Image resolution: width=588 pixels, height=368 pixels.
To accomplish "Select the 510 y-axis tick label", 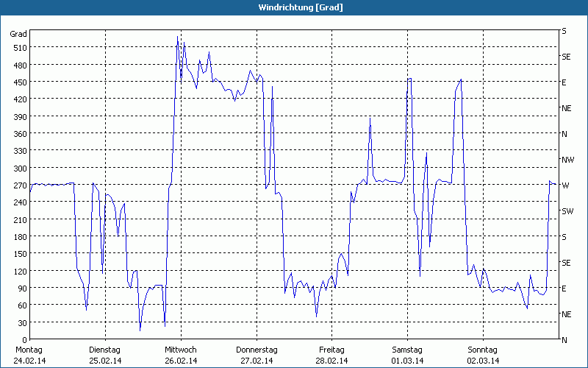I will pos(18,48).
